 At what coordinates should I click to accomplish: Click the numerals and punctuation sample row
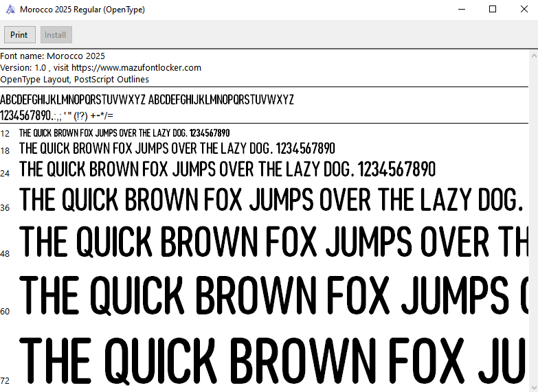point(57,115)
